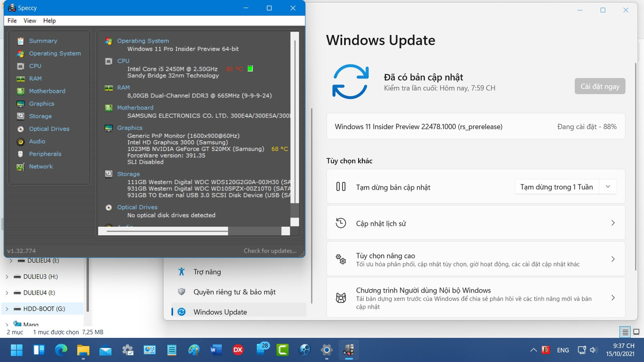The width and height of the screenshot is (644, 362).
Task: Launch Microsoft Edge from the taskbar
Action: pos(61,350)
